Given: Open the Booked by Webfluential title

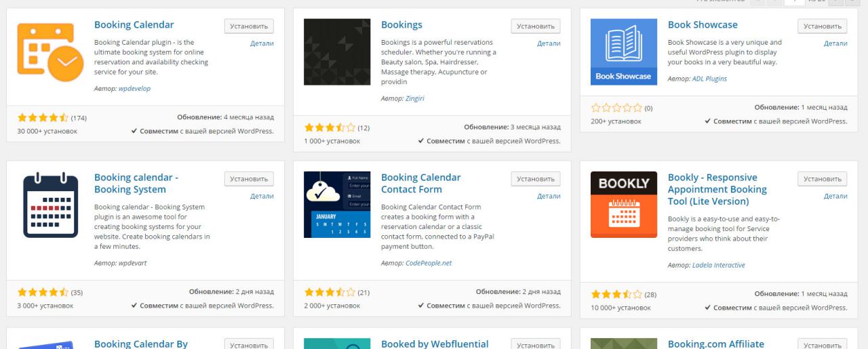Looking at the screenshot, I should (435, 344).
